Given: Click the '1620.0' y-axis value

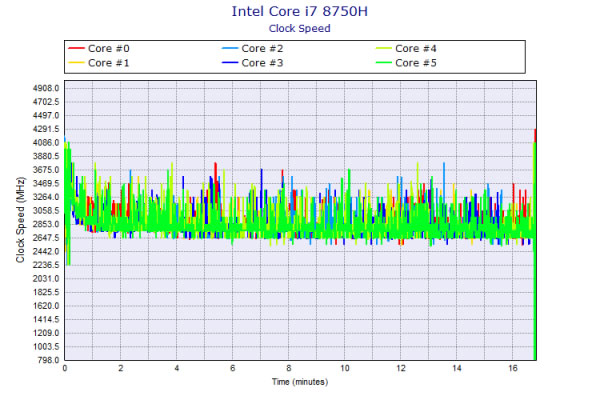Looking at the screenshot, I should coord(46,306).
